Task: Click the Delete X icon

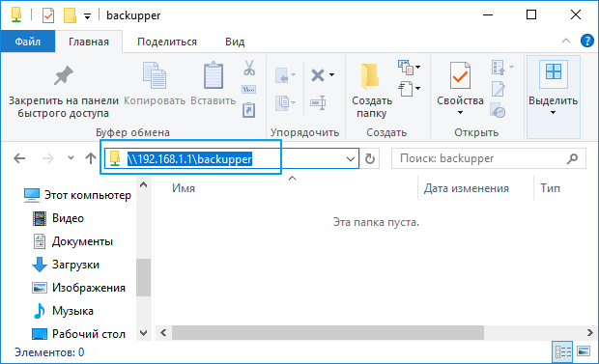Action: click(x=318, y=75)
